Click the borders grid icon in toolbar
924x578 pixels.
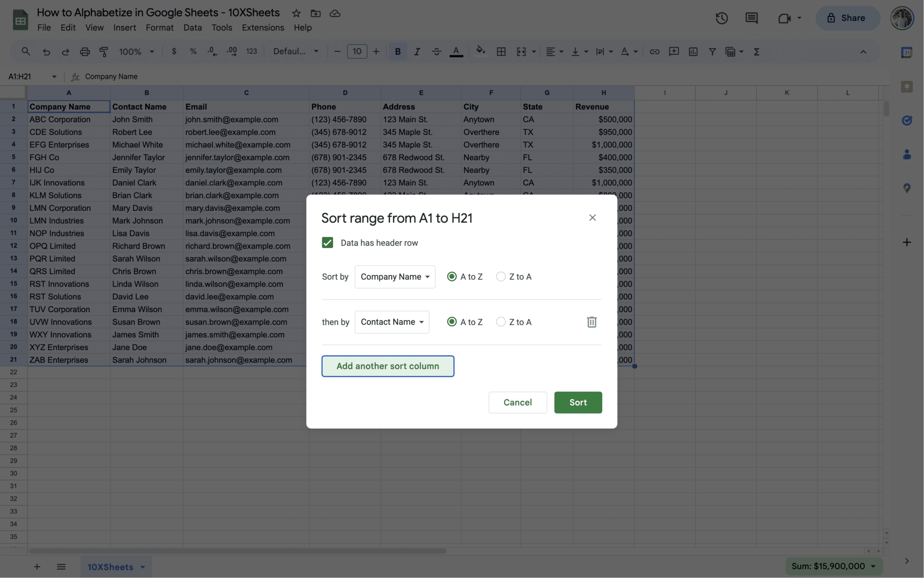[501, 51]
